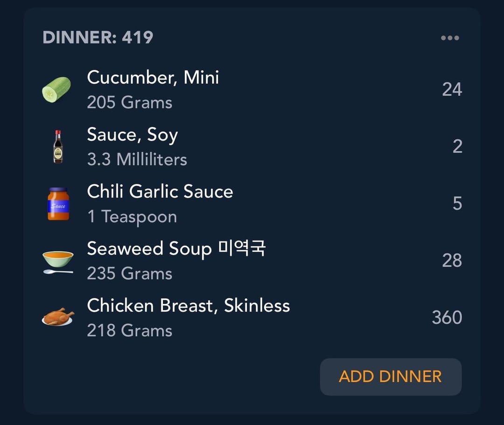Open Chicken Breast, Skinless entry
Screen dimensions: 504x425
189,305
